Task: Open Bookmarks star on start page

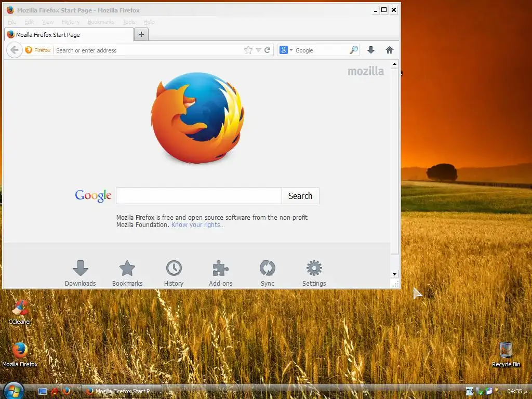Action: click(x=127, y=273)
